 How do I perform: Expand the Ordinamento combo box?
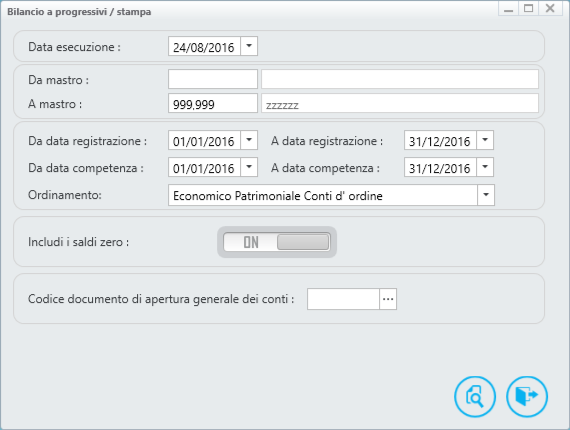[486, 195]
